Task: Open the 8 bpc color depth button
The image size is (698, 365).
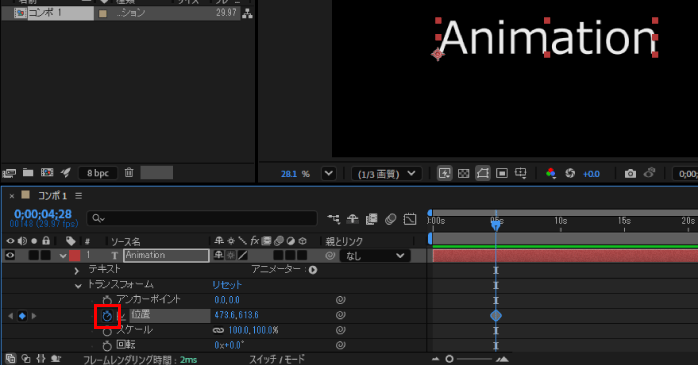Action: pos(98,173)
